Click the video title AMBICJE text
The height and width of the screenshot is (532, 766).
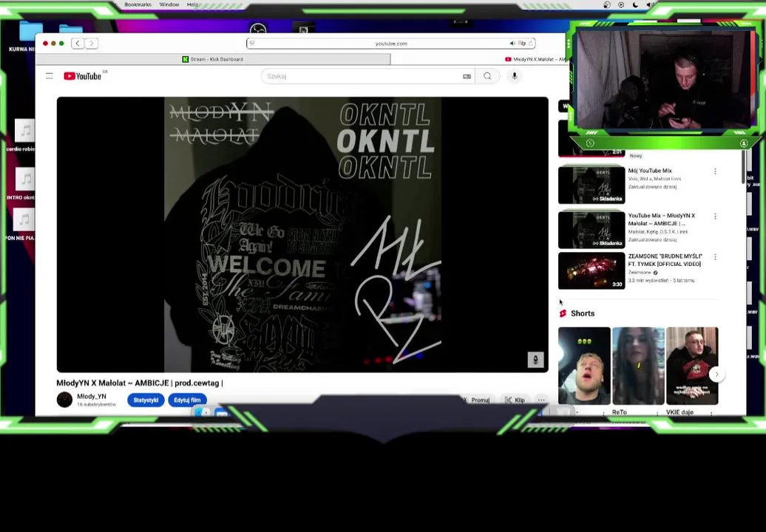(140, 383)
